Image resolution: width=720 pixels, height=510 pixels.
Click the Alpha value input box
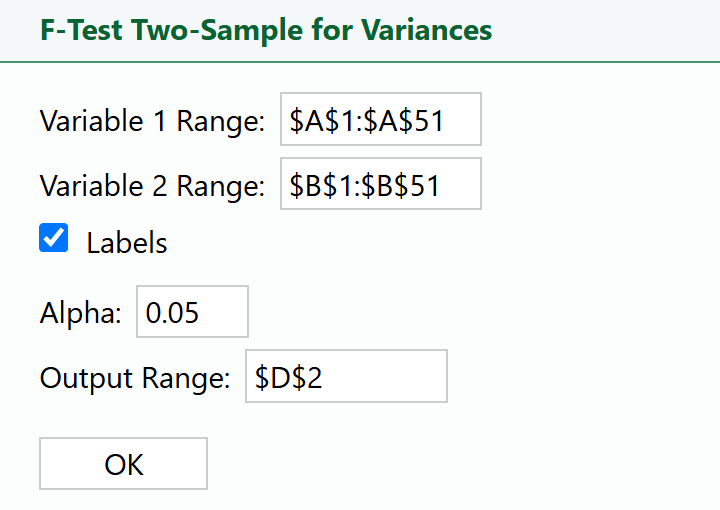click(x=191, y=312)
